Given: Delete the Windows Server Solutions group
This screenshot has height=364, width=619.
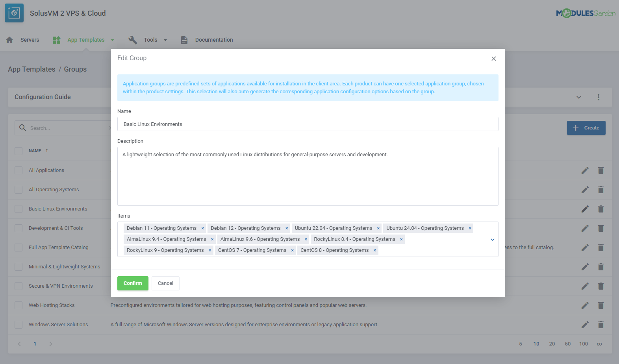Looking at the screenshot, I should tap(601, 325).
